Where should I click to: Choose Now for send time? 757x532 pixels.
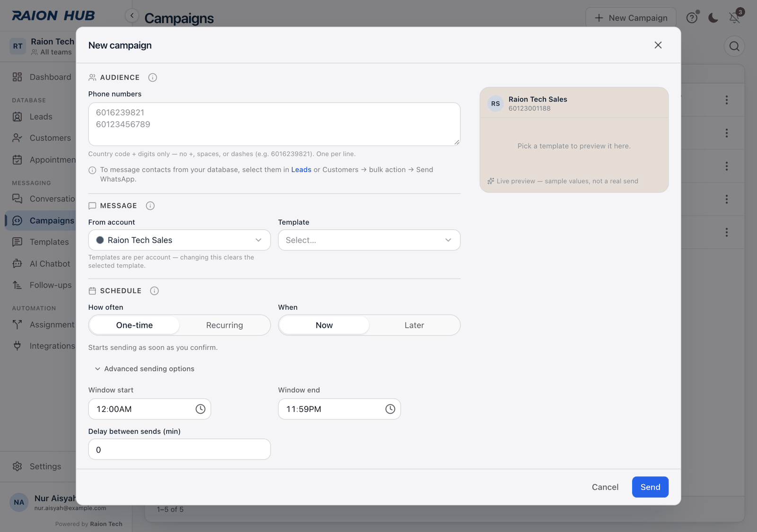[324, 325]
